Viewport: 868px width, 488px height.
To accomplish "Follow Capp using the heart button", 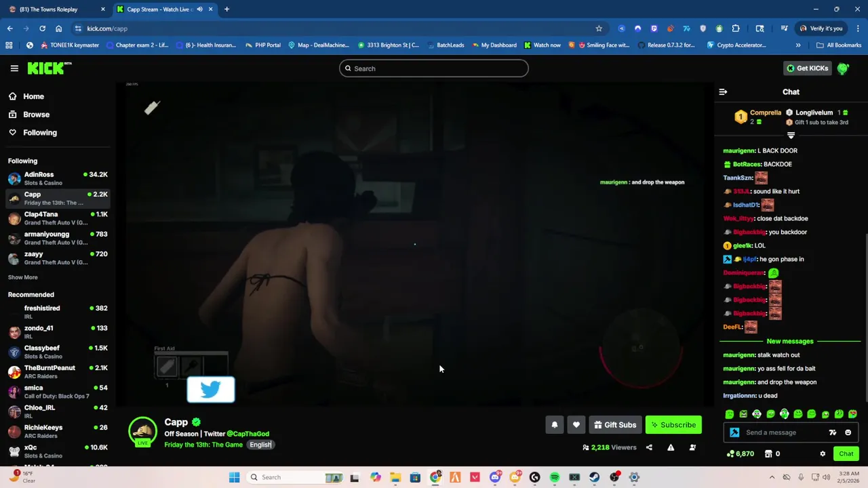I will pyautogui.click(x=576, y=425).
